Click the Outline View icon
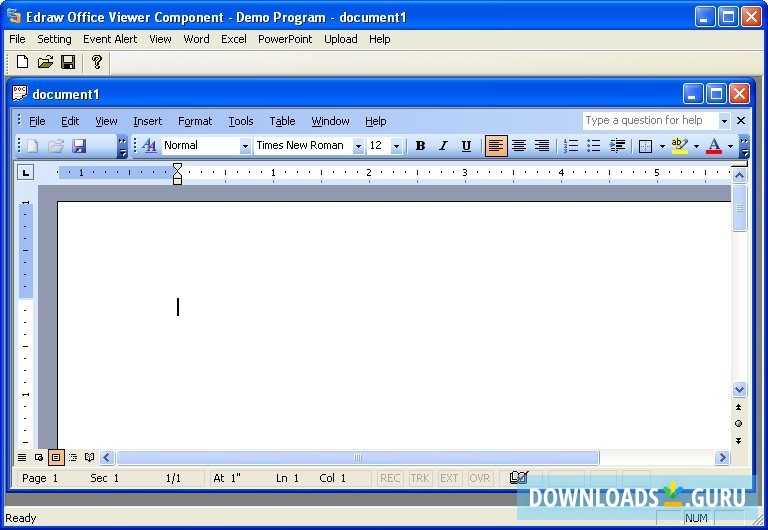This screenshot has width=768, height=530. pos(73,458)
